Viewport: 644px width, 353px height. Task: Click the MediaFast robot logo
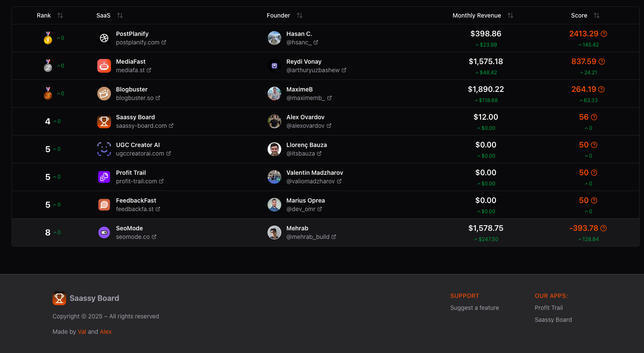click(104, 66)
